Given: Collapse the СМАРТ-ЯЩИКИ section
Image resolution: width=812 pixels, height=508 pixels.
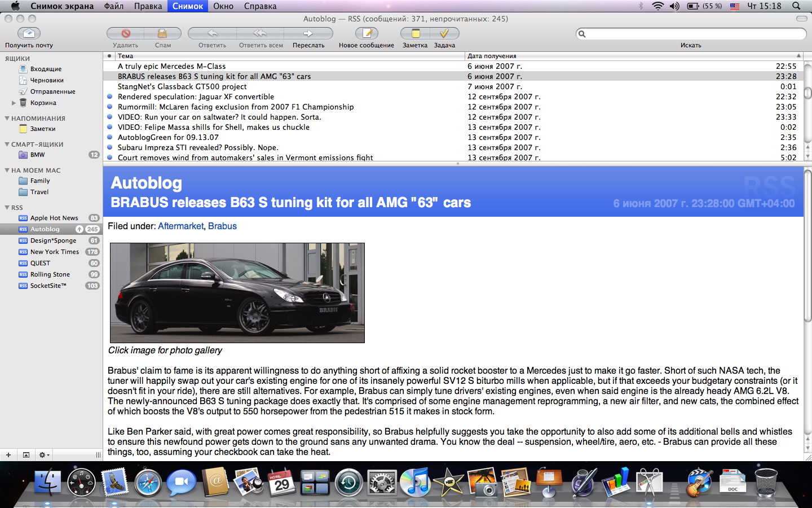Looking at the screenshot, I should (x=7, y=144).
